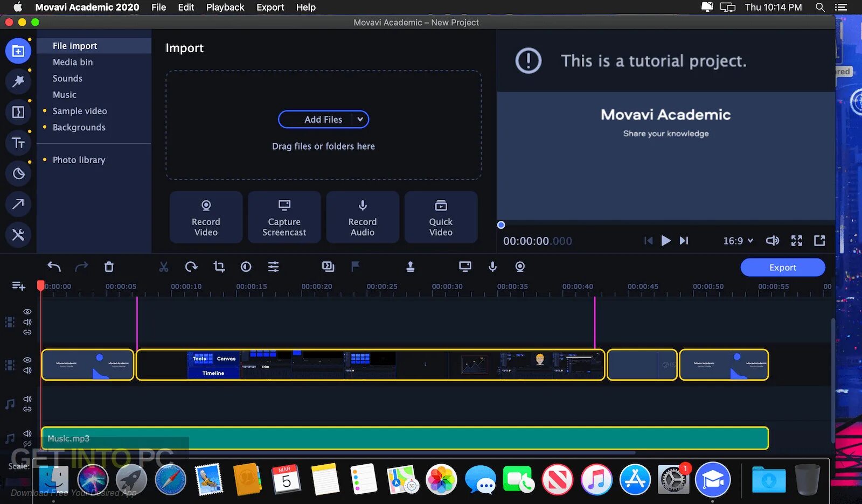Add a new track to timeline
Screen dimensions: 862x504
[19, 286]
